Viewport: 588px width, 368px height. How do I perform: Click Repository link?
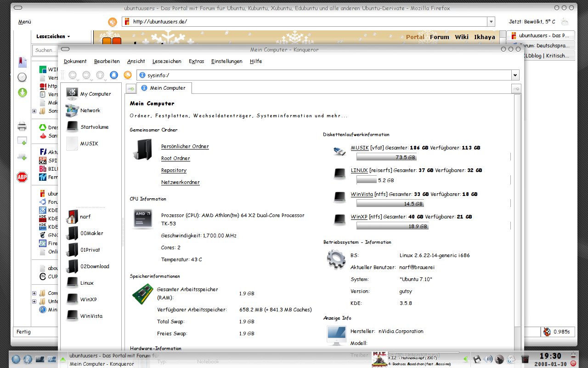coord(174,170)
